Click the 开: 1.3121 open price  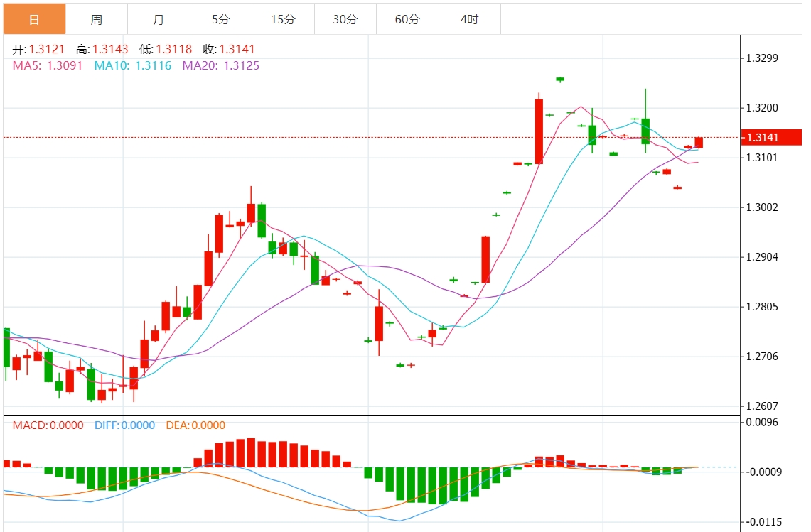pyautogui.click(x=39, y=49)
